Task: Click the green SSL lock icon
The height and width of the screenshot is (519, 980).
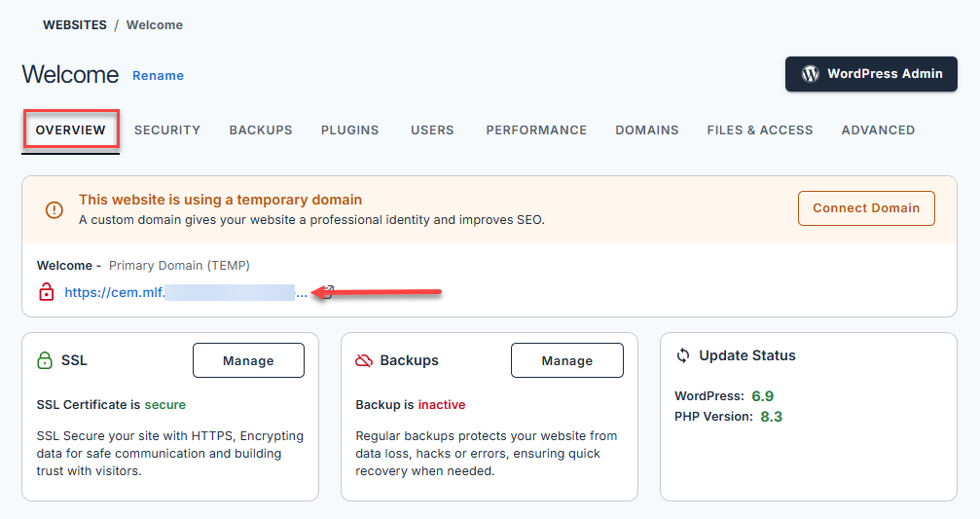Action: [x=45, y=360]
